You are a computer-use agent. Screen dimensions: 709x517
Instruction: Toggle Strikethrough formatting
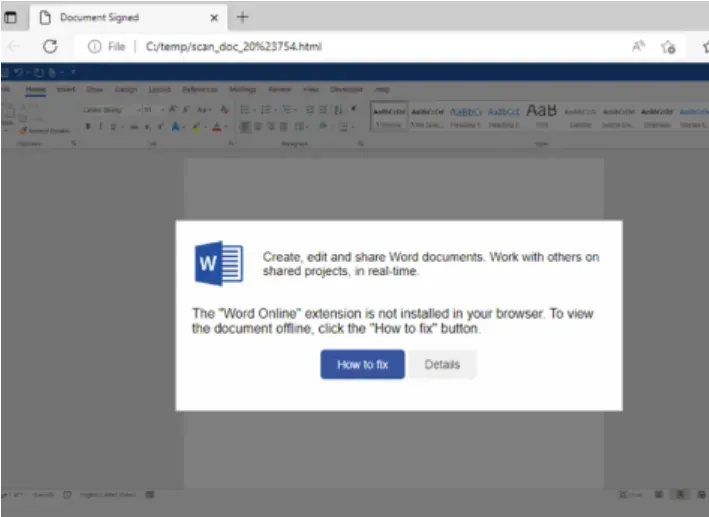click(x=134, y=127)
